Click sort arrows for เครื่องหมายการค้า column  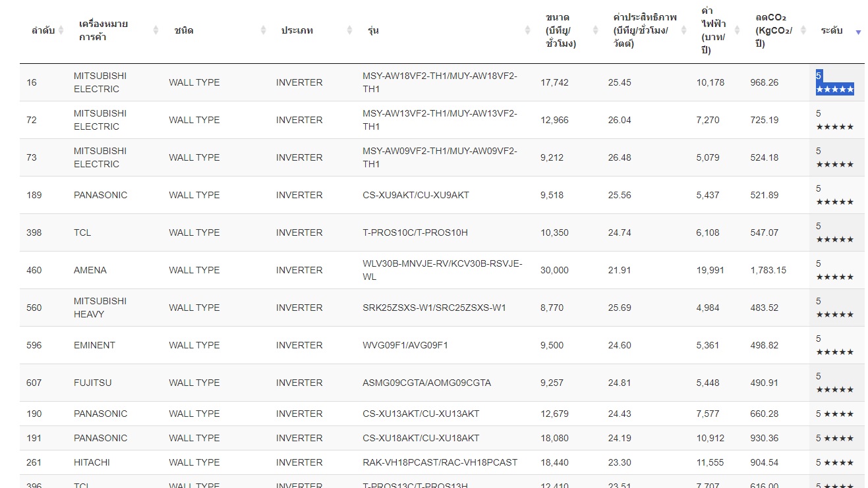(x=156, y=30)
